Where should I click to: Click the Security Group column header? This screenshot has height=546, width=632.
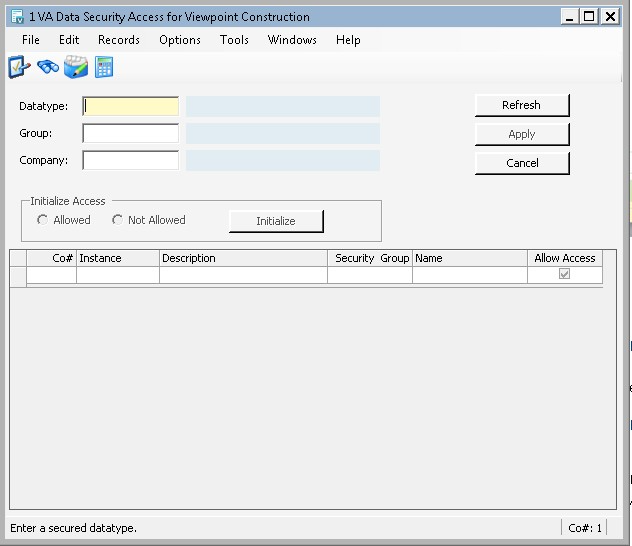coord(370,258)
